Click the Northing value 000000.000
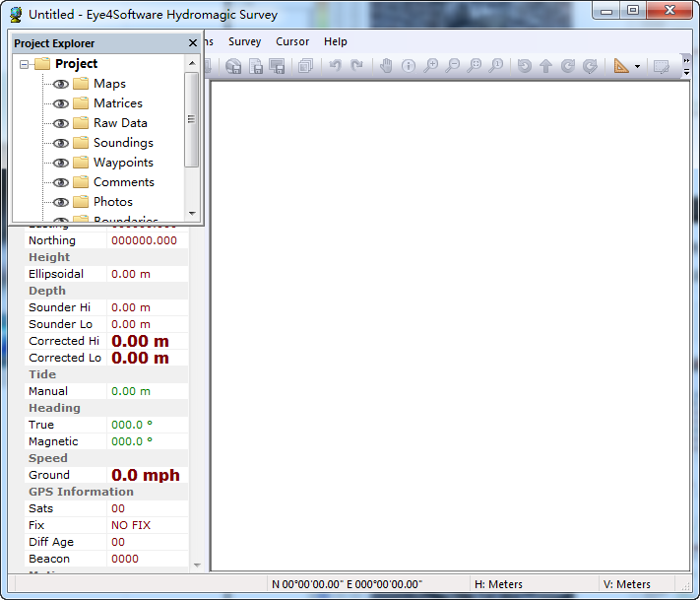Viewport: 700px width, 600px height. coord(144,240)
